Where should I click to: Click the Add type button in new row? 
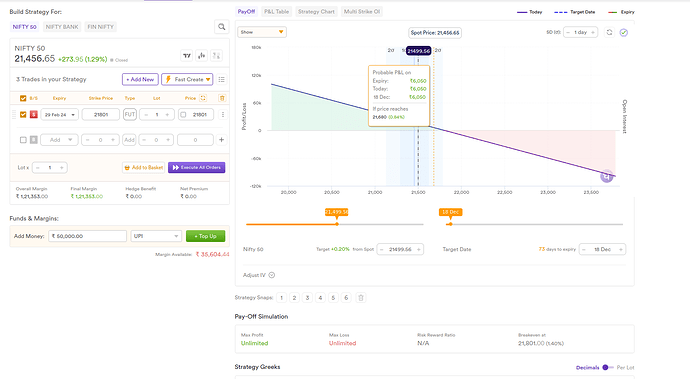click(x=129, y=140)
